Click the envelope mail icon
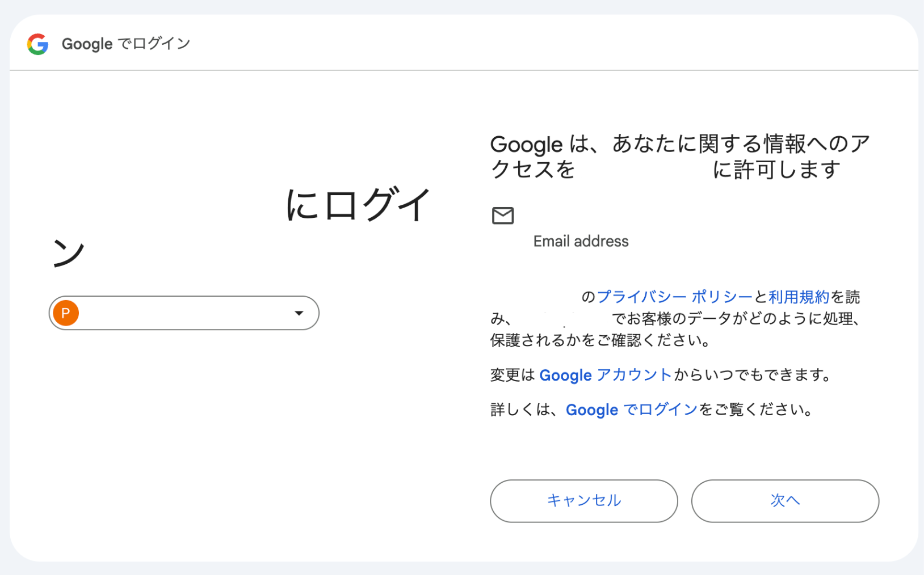924x578 pixels. click(503, 216)
